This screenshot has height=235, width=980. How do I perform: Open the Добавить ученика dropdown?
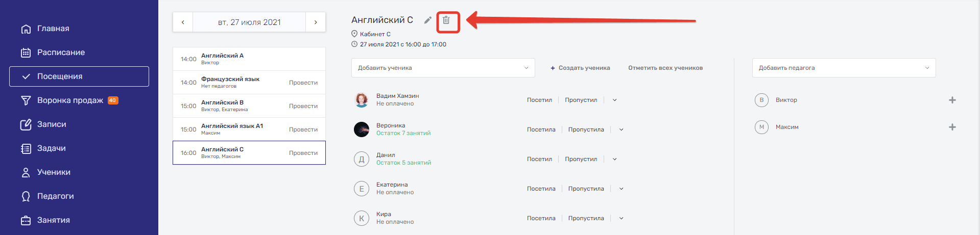(443, 68)
